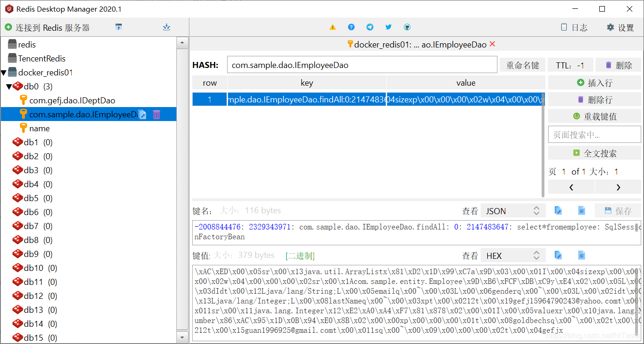
Task: Go to next page arrow
Action: pos(618,187)
